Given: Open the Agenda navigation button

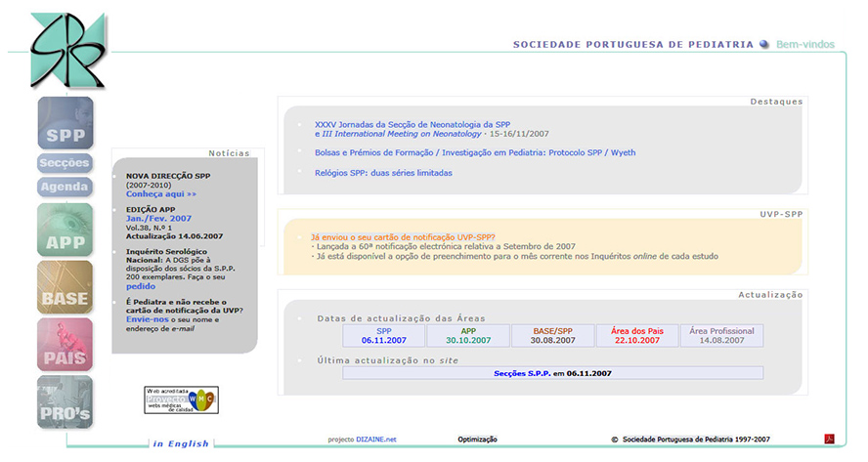Looking at the screenshot, I should click(65, 187).
